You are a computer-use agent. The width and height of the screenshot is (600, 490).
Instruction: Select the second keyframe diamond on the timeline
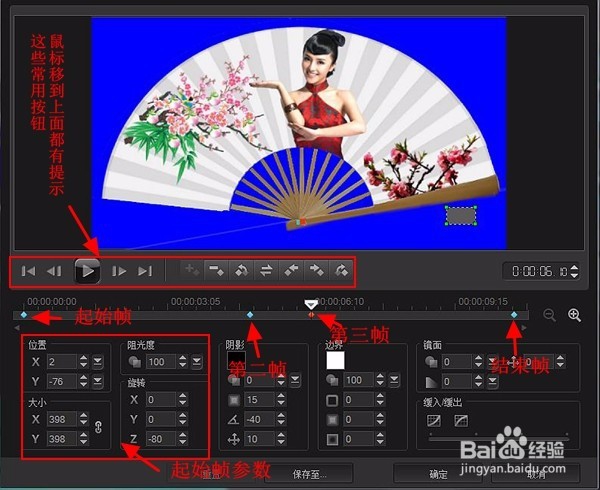pyautogui.click(x=250, y=314)
